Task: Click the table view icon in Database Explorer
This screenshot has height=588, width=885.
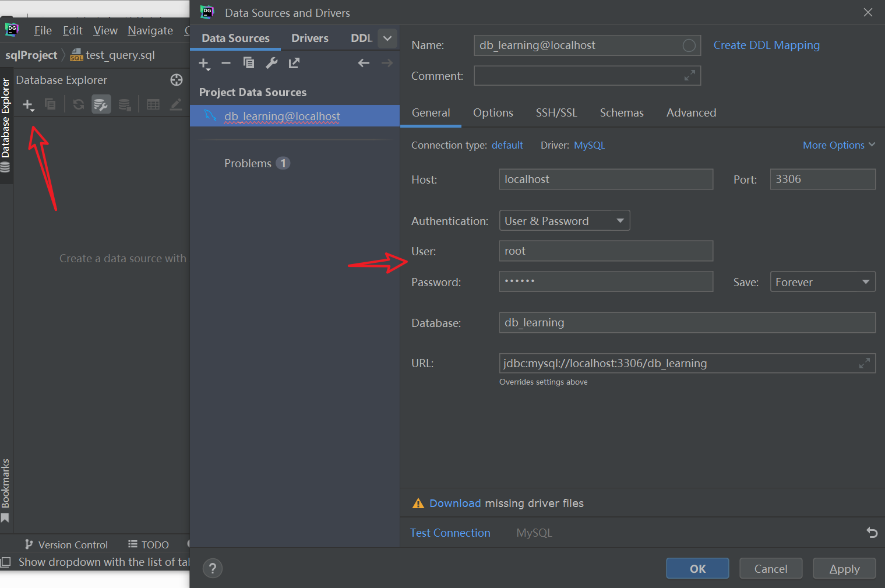Action: [153, 104]
